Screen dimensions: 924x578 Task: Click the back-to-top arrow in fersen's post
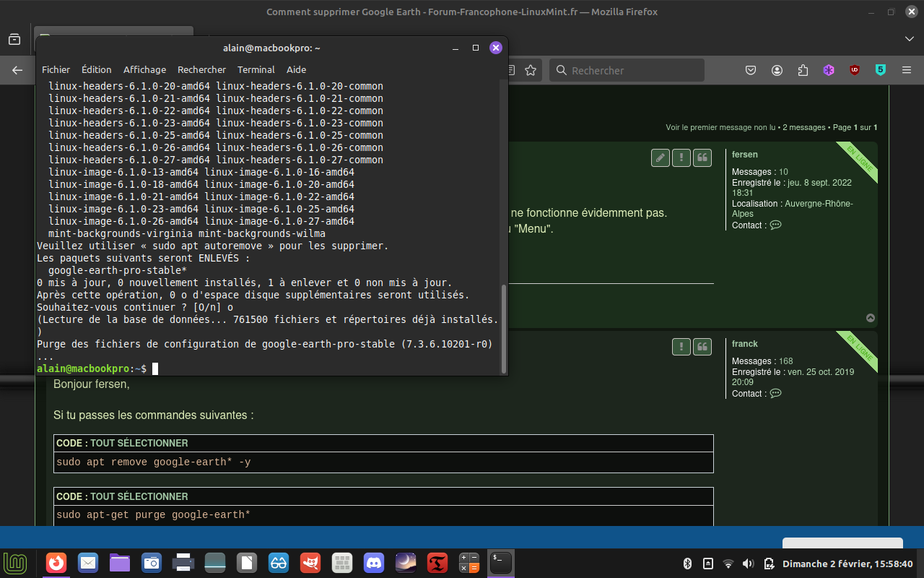click(x=871, y=318)
